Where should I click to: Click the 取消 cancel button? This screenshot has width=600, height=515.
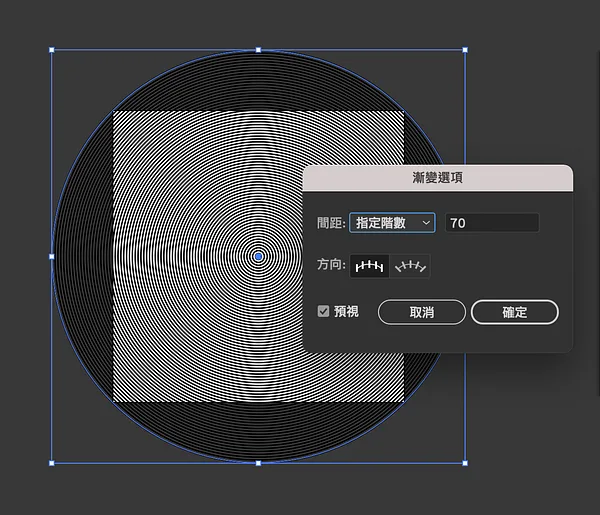pyautogui.click(x=422, y=312)
